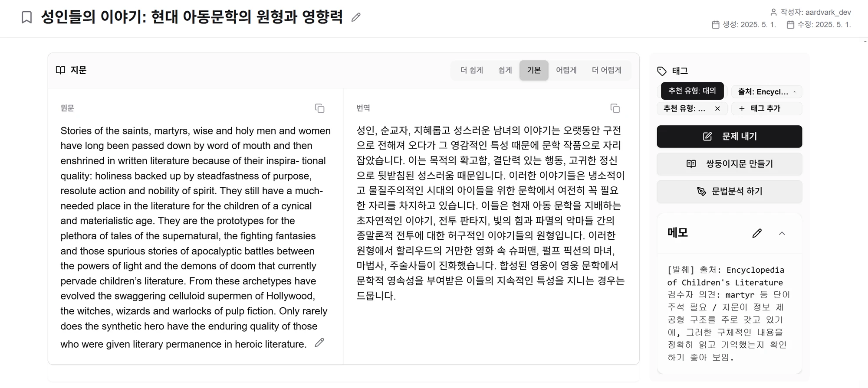Click the memo note text body
Screen dimensions: 868x388
729,313
